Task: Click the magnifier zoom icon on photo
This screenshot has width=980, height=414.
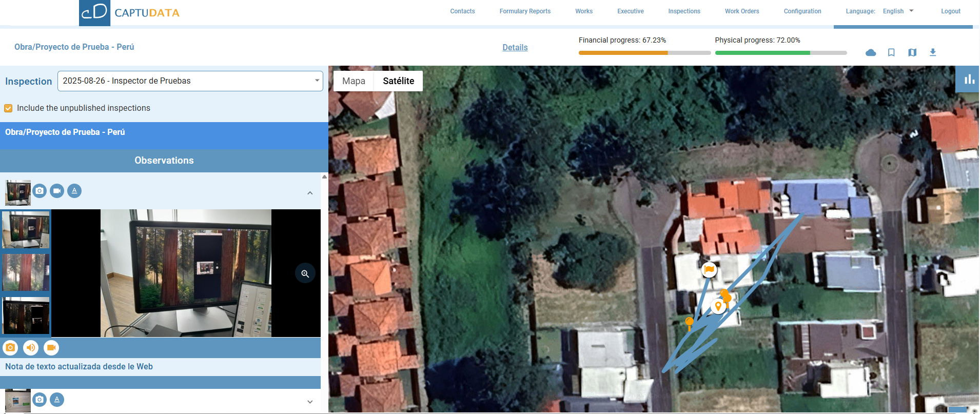Action: click(305, 273)
